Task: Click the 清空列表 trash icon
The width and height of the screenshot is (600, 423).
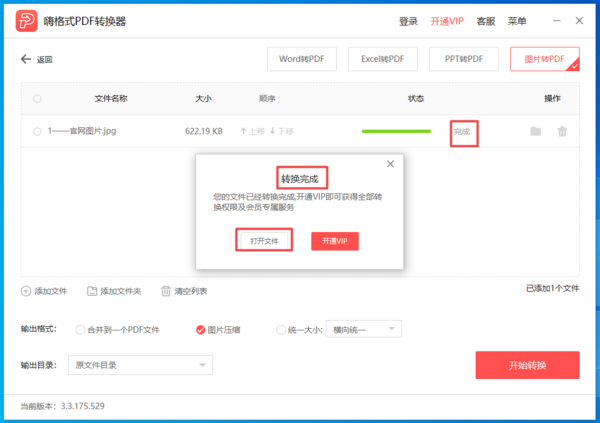Action: (166, 291)
